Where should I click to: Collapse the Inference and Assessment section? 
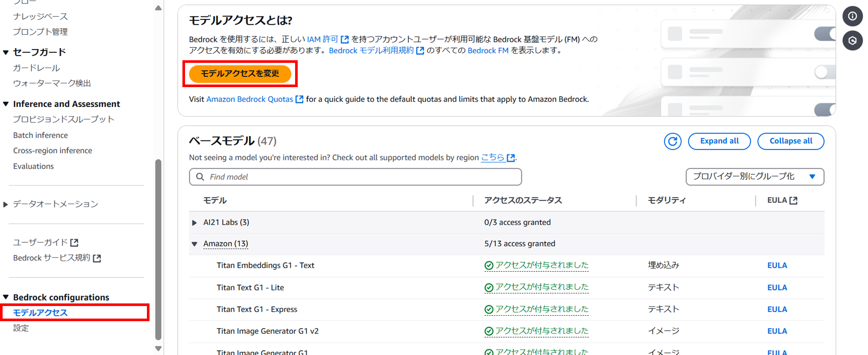click(x=6, y=104)
